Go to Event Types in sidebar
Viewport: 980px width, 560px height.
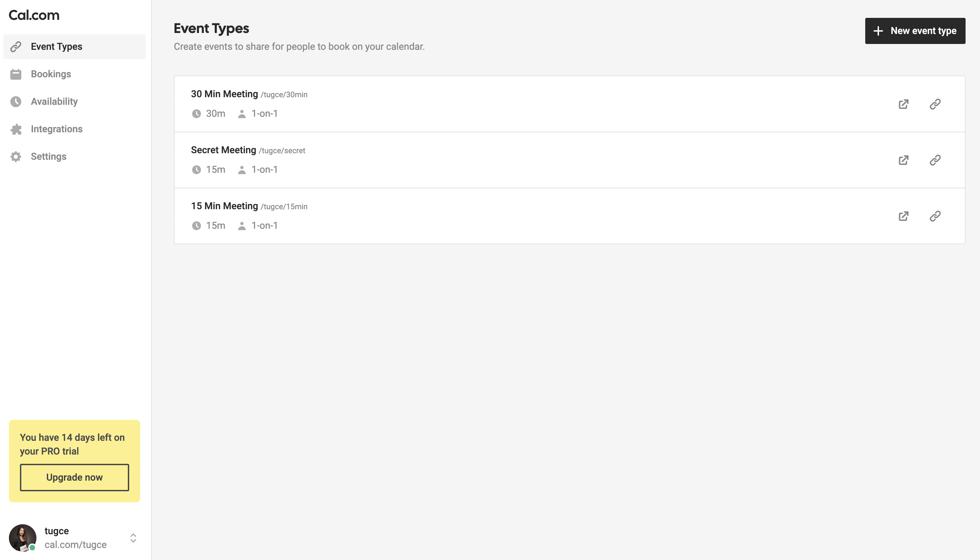pos(57,46)
